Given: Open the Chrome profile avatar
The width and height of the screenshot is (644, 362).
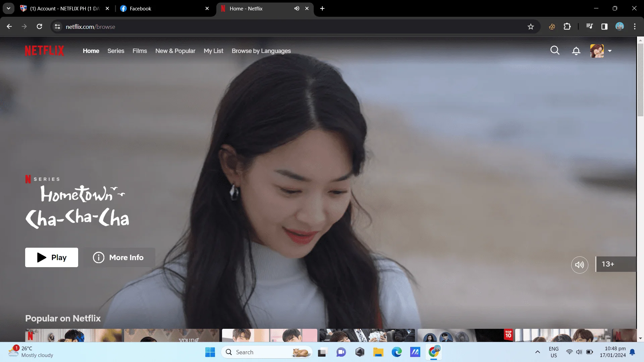Looking at the screenshot, I should point(620,26).
